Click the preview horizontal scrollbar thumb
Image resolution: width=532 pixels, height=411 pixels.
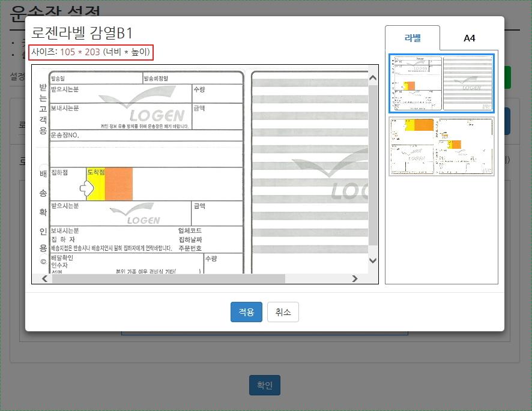pos(169,278)
